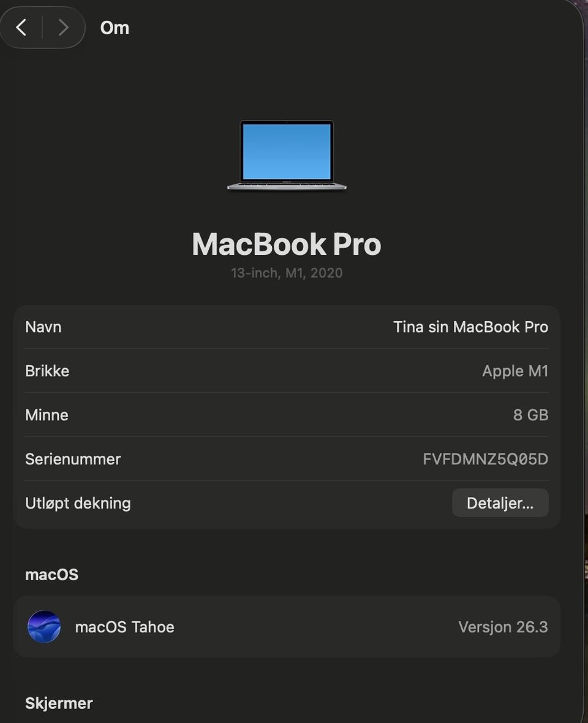Click the macOS Tahoe round wallpaper icon
Viewport: 588px width, 723px height.
click(x=44, y=627)
